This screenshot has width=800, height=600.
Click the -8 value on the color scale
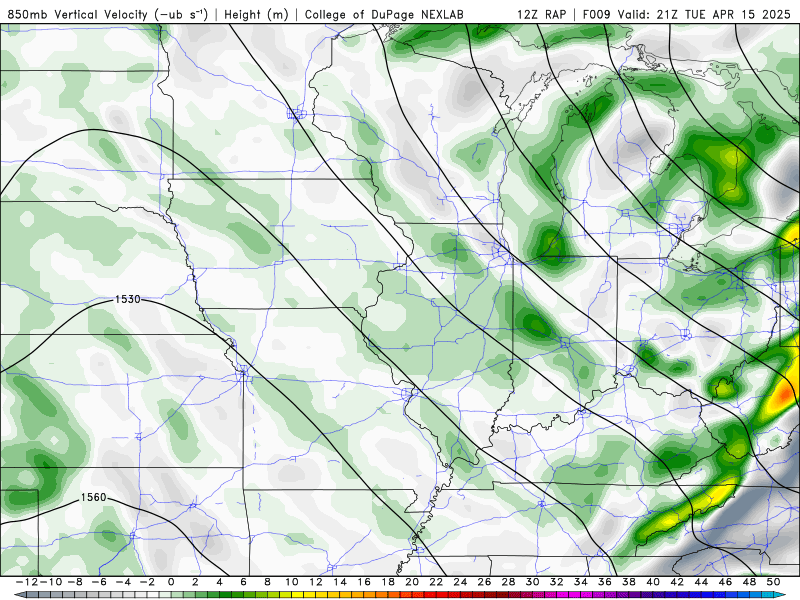pyautogui.click(x=74, y=582)
